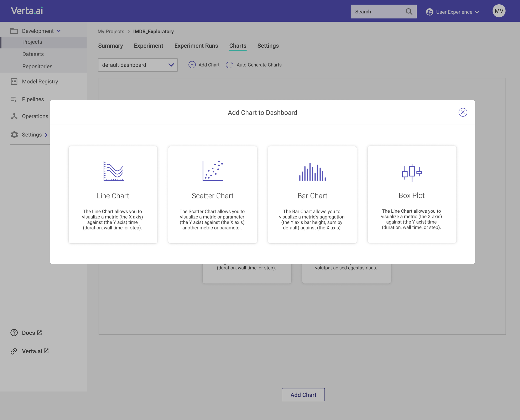
Task: Click the Operations label in sidebar
Action: [35, 116]
